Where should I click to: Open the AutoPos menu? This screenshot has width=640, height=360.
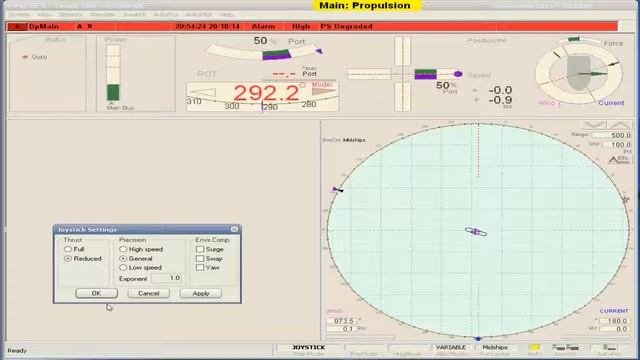coord(166,14)
